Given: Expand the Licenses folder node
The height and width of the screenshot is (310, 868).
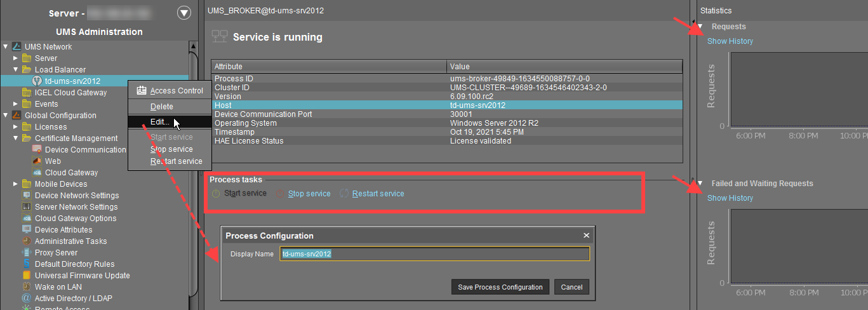Looking at the screenshot, I should pos(17,127).
